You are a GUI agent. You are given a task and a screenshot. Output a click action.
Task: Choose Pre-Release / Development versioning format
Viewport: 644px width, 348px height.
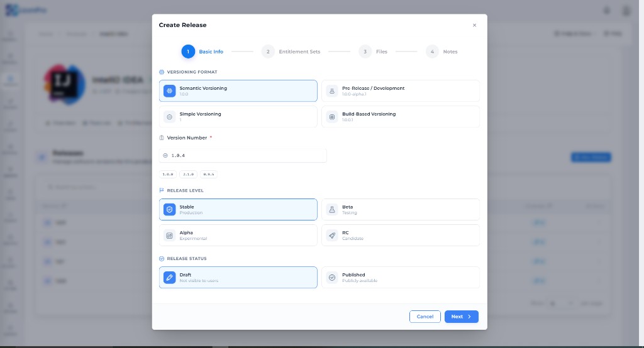point(401,90)
